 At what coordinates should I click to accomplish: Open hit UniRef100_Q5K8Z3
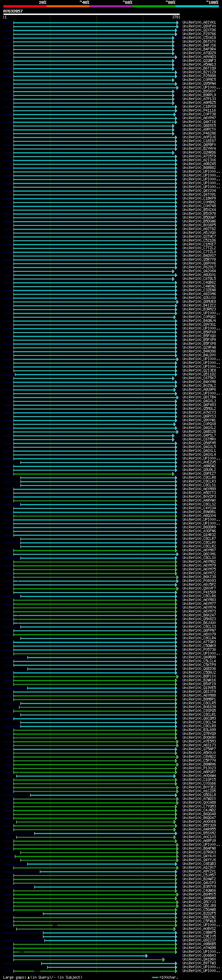[199, 619]
